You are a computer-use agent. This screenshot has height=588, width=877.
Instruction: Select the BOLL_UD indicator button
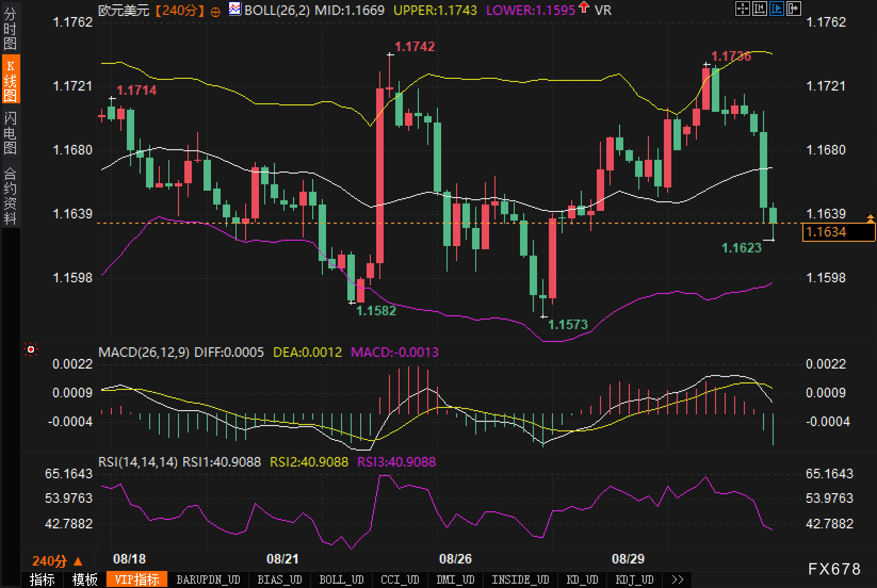coord(341,579)
